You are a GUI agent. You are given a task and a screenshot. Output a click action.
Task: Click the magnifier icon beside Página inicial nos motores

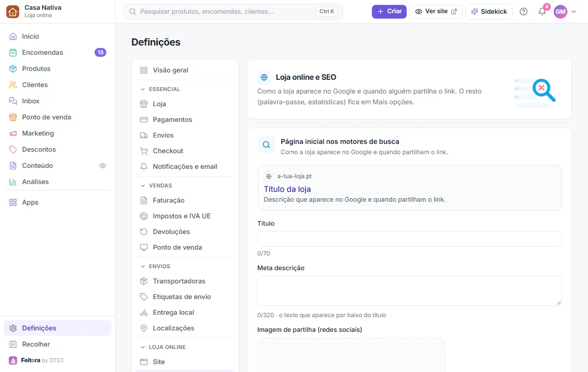[x=266, y=145]
